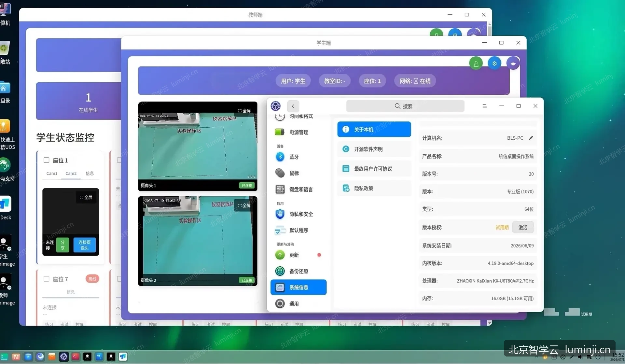This screenshot has width=625, height=364.
Task: Open Control Center from the taskbar
Action: (x=64, y=357)
